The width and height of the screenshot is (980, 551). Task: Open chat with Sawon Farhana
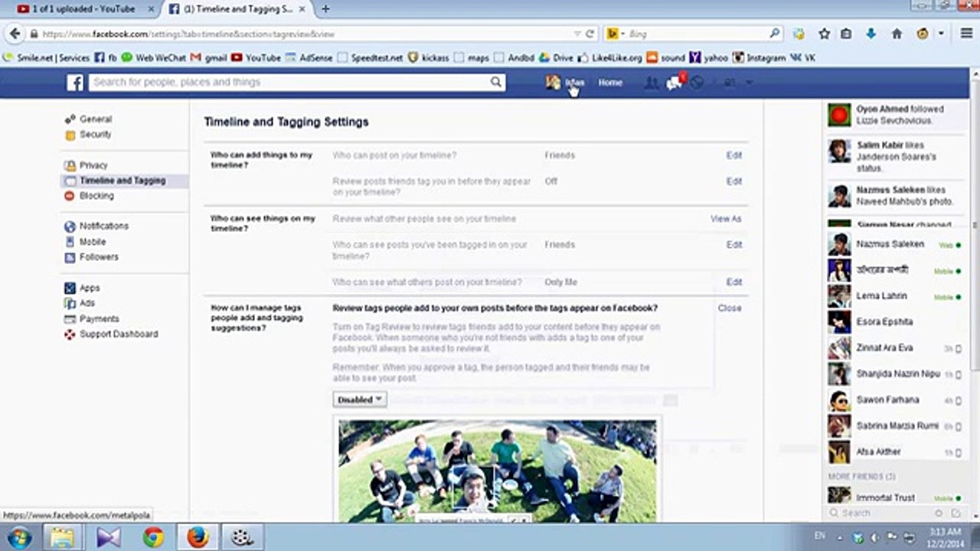pyautogui.click(x=893, y=400)
